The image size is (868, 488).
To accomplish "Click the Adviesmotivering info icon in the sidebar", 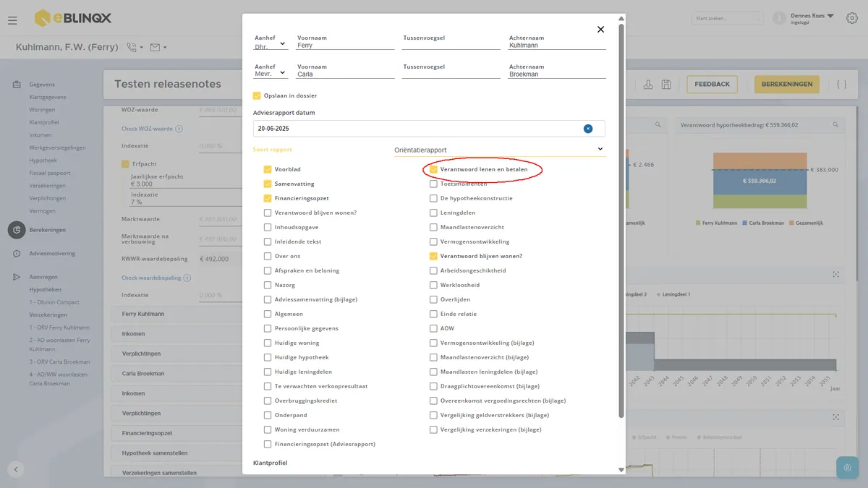I will pyautogui.click(x=16, y=254).
